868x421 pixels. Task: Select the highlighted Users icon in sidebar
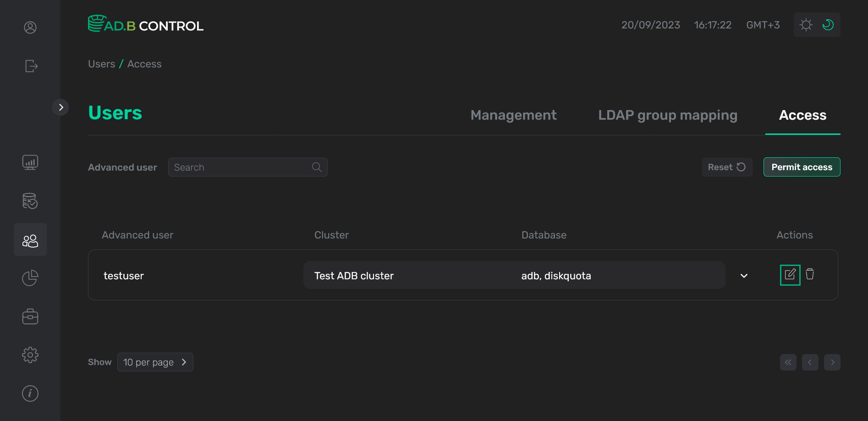pos(30,239)
